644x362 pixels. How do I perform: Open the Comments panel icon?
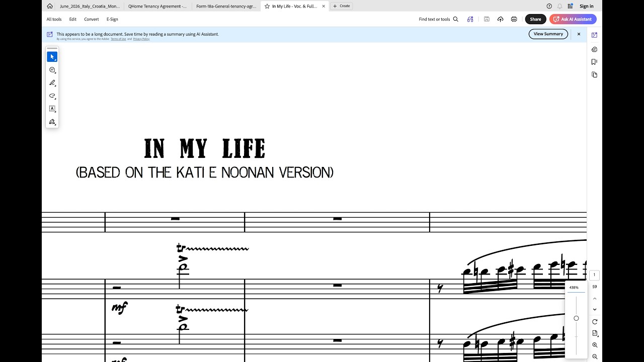594,49
